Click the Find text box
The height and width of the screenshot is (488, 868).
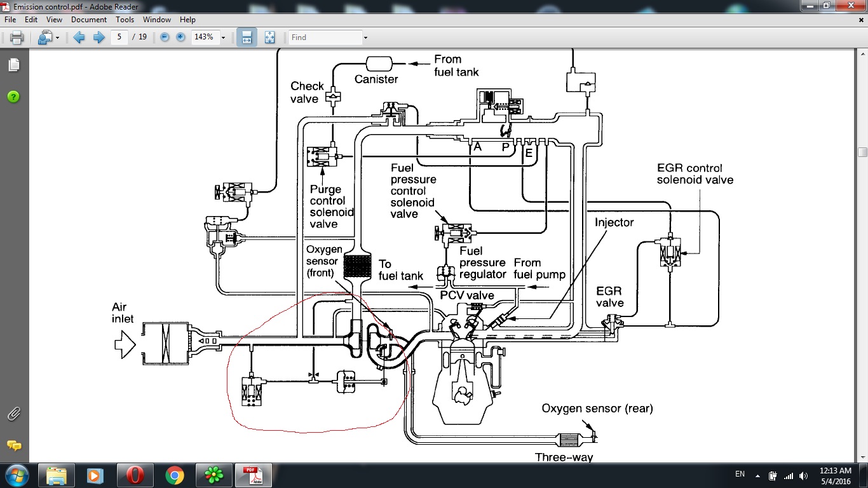coord(324,37)
